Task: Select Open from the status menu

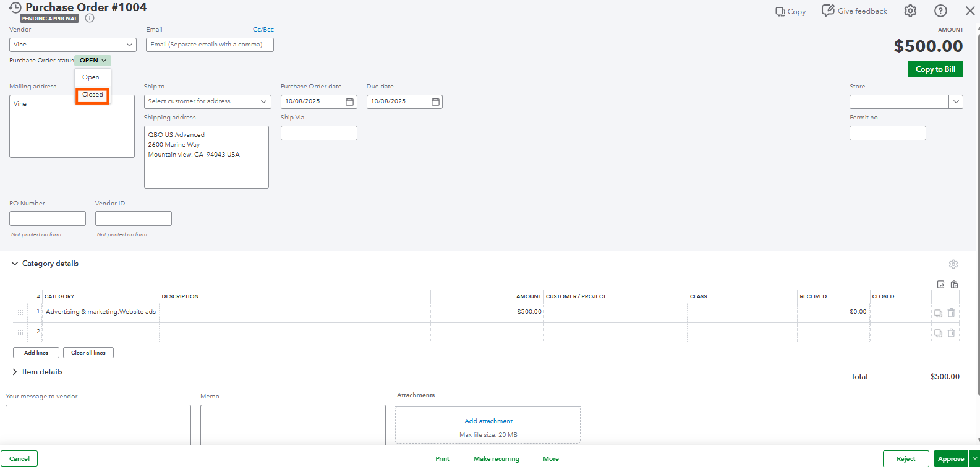Action: pos(91,77)
